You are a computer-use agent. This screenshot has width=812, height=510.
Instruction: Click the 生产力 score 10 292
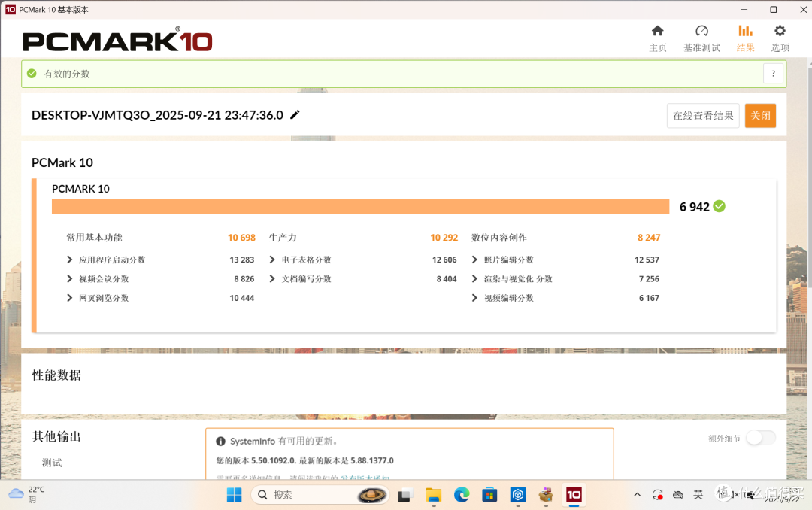pos(444,238)
